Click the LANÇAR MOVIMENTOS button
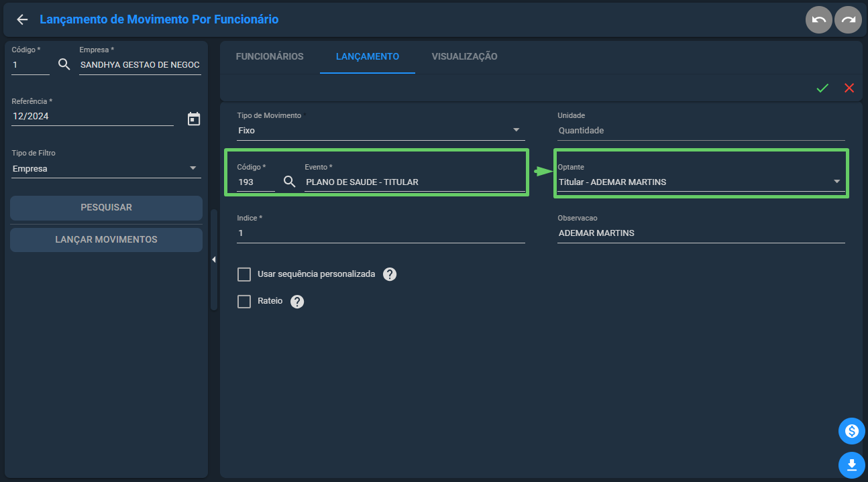The width and height of the screenshot is (868, 482). 106,240
